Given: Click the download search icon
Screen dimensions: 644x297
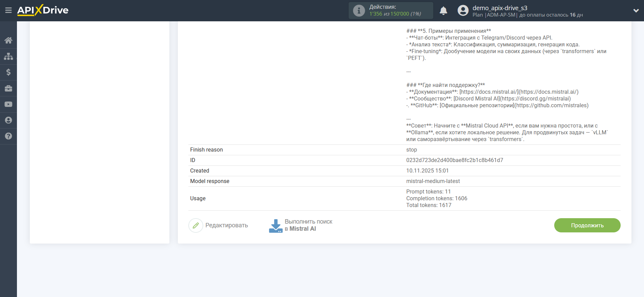Looking at the screenshot, I should tap(275, 226).
